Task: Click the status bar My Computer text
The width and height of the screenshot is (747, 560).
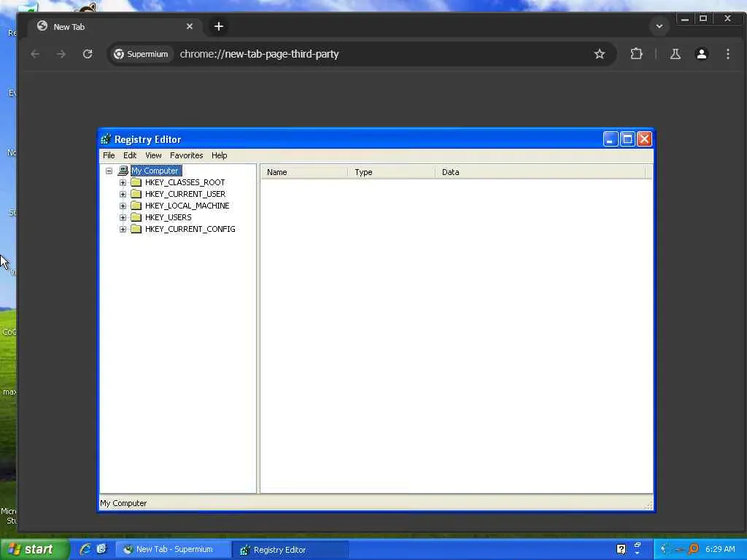Action: 123,503
